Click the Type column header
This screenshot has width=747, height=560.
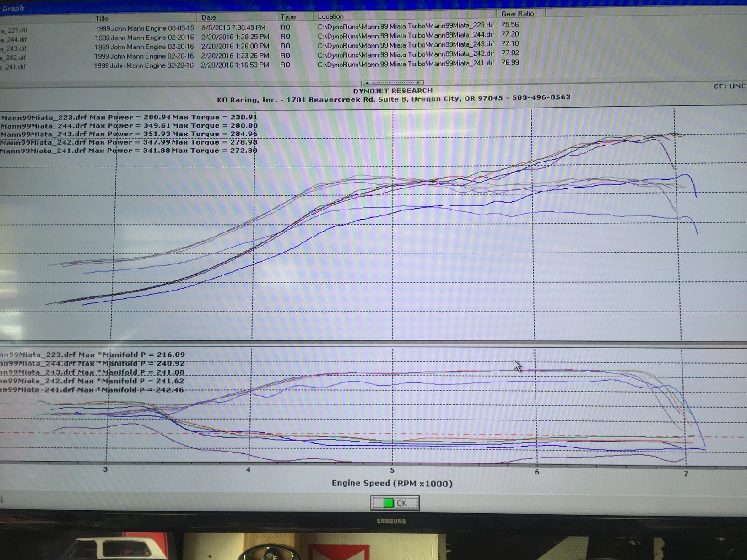coord(288,17)
